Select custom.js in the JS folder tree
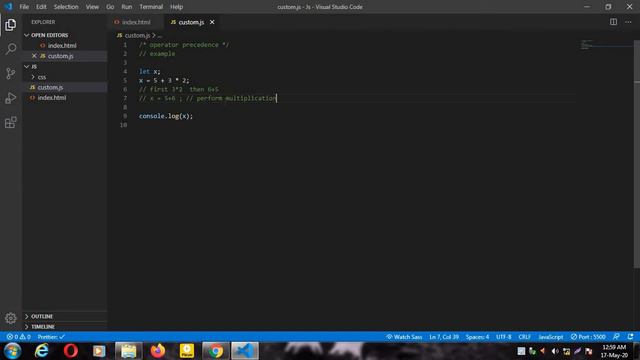The width and height of the screenshot is (640, 360). pos(50,87)
